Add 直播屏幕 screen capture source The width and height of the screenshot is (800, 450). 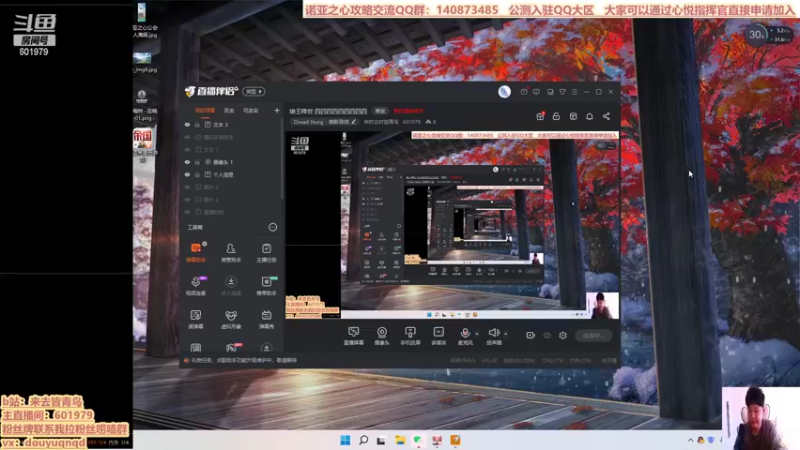click(354, 336)
